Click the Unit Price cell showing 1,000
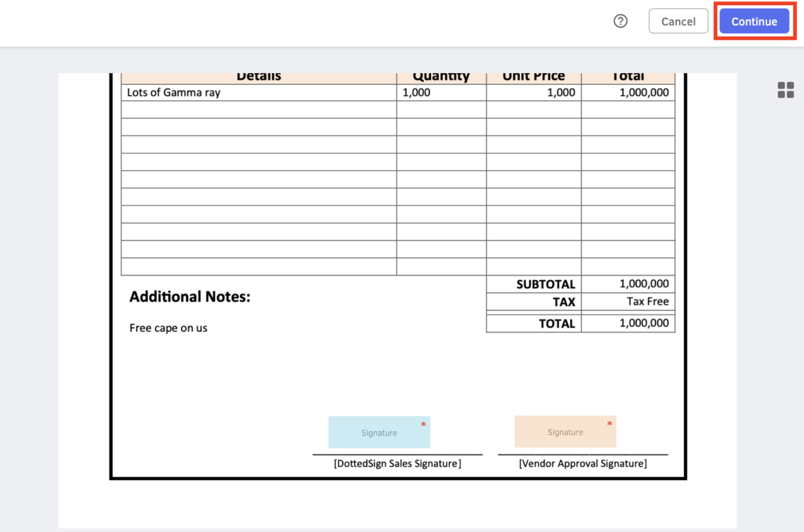The width and height of the screenshot is (804, 532). pyautogui.click(x=561, y=93)
